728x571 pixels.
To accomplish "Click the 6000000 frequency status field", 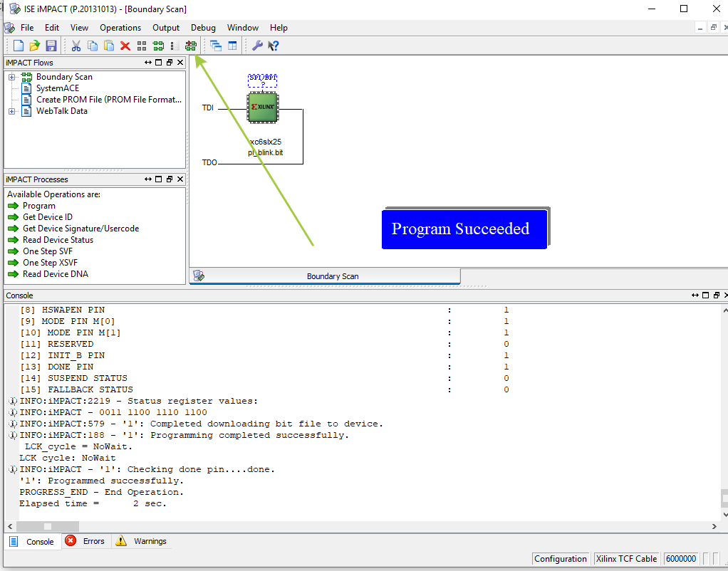I will 681,558.
